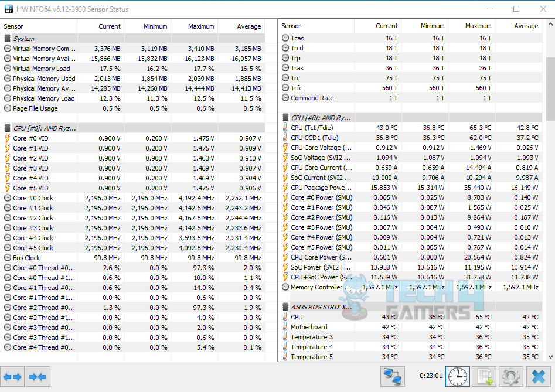
Task: Select Core #0 Thread #0 usage row
Action: (x=132, y=268)
